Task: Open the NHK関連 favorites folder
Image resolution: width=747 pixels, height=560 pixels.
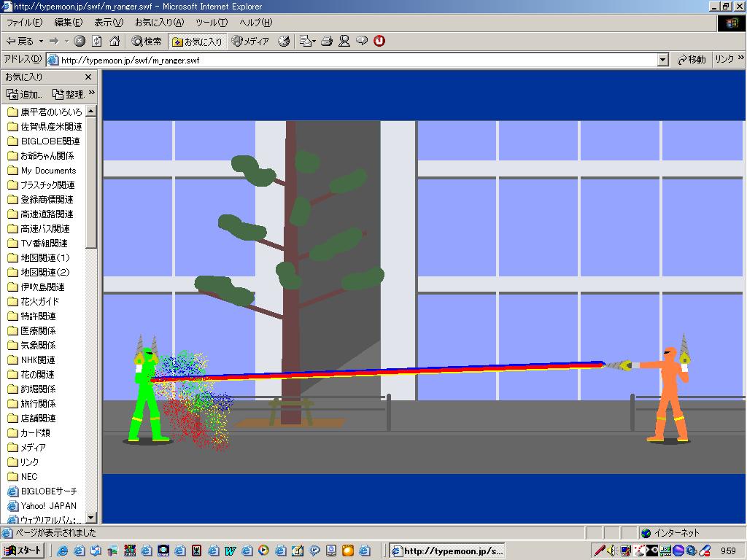Action: point(31,360)
